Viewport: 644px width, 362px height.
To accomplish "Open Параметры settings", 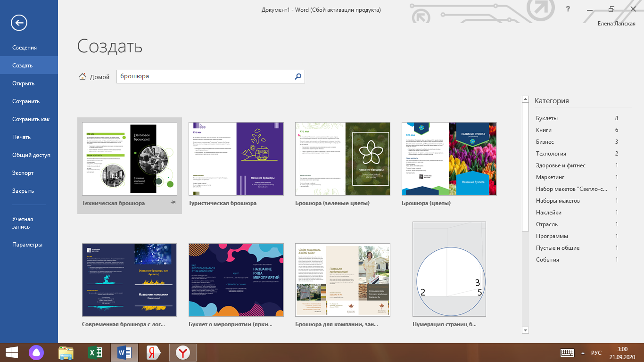I will coord(29,245).
